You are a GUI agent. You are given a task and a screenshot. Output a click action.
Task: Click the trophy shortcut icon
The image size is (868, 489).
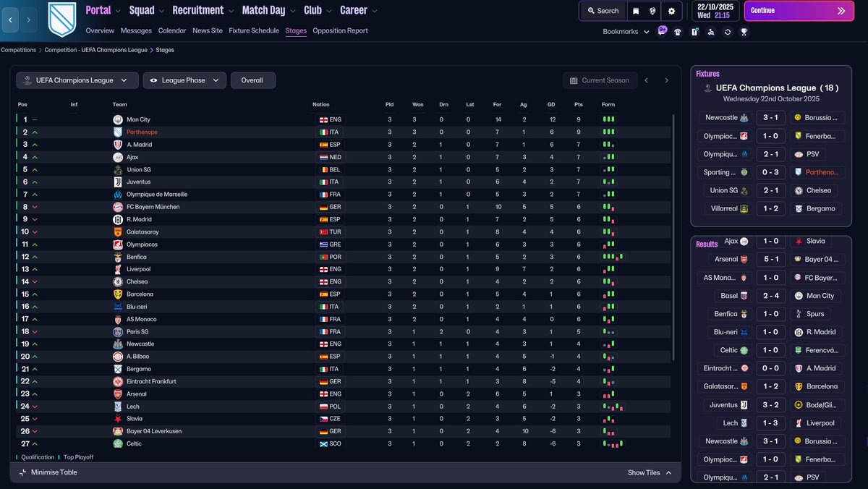744,32
